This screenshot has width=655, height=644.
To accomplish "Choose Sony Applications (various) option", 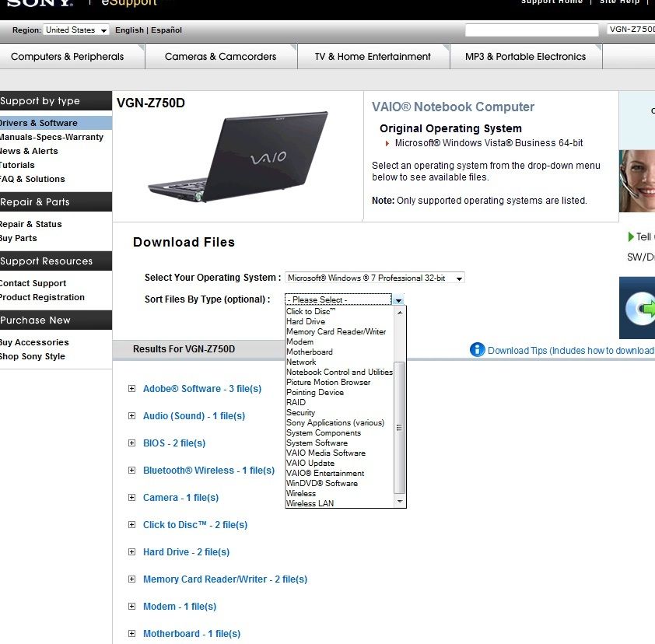I will point(340,422).
